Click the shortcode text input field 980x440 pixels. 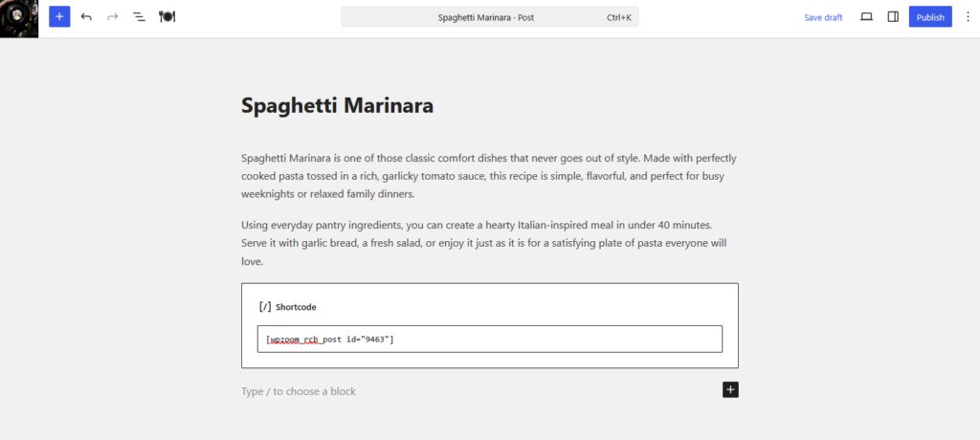[490, 339]
